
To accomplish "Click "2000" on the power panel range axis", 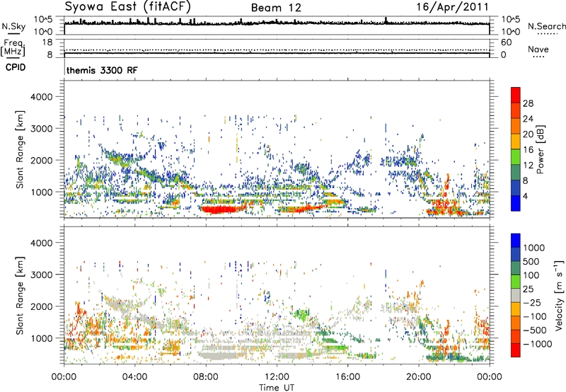I will pyautogui.click(x=41, y=160).
